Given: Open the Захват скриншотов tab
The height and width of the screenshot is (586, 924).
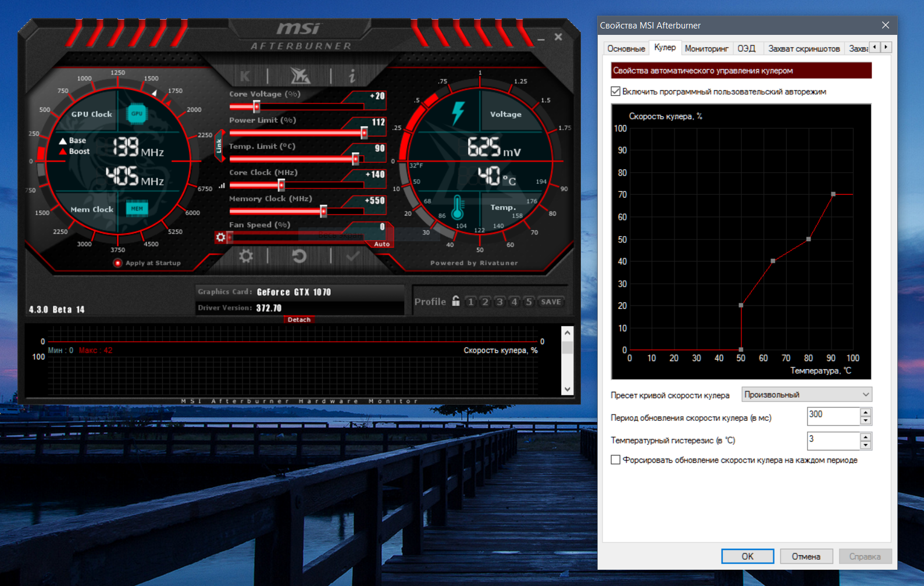Looking at the screenshot, I should [x=804, y=48].
